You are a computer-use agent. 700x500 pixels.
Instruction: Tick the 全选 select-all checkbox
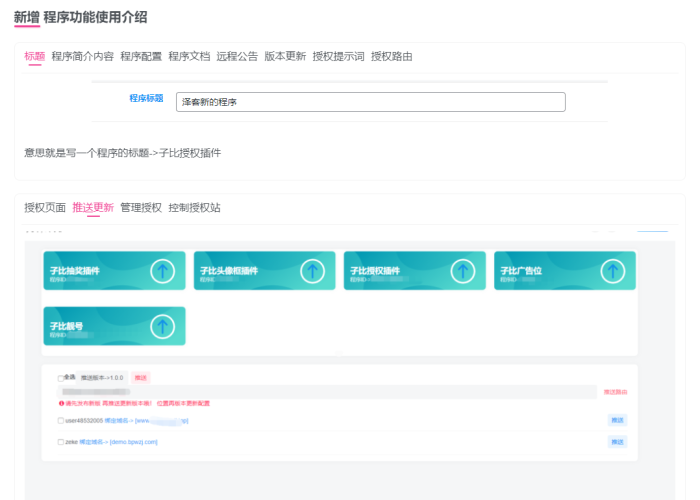click(61, 379)
